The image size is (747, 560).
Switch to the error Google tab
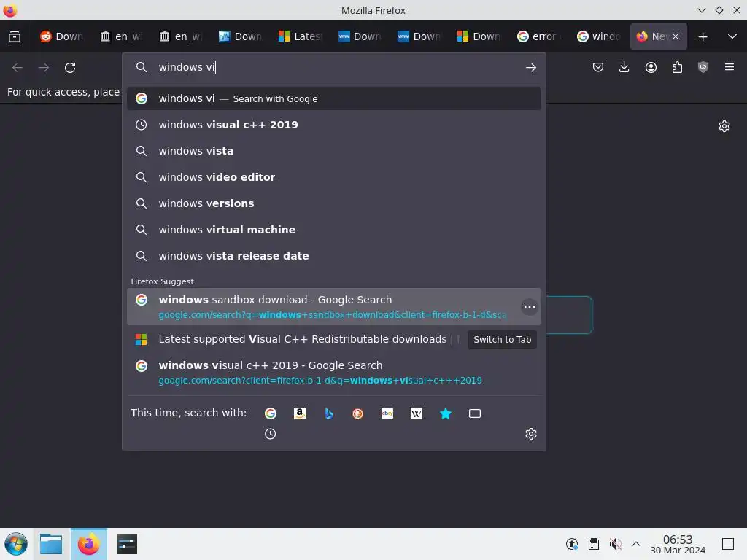tap(538, 36)
